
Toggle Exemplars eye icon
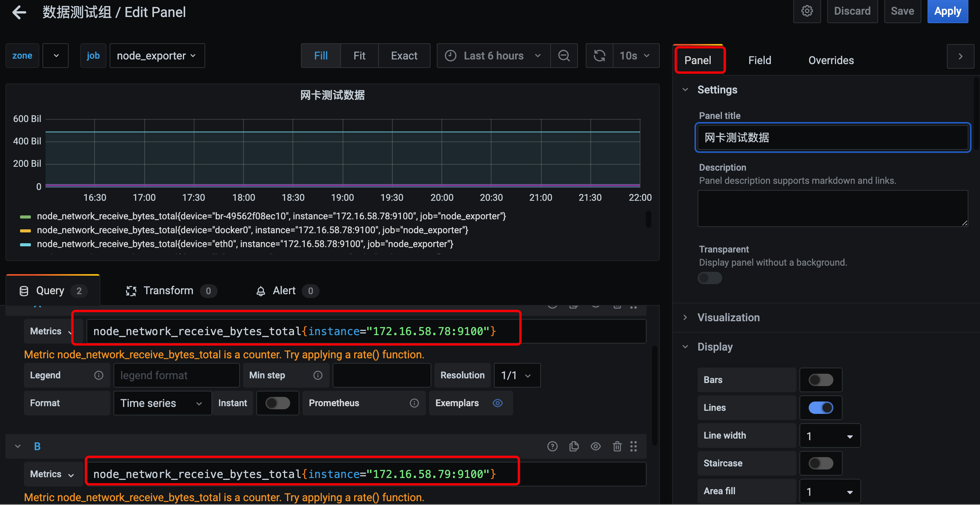click(498, 403)
